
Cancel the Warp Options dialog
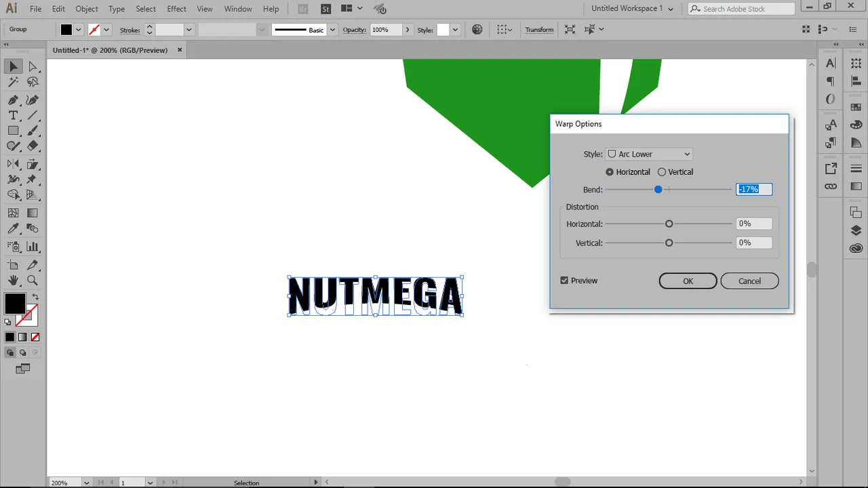[x=749, y=281]
